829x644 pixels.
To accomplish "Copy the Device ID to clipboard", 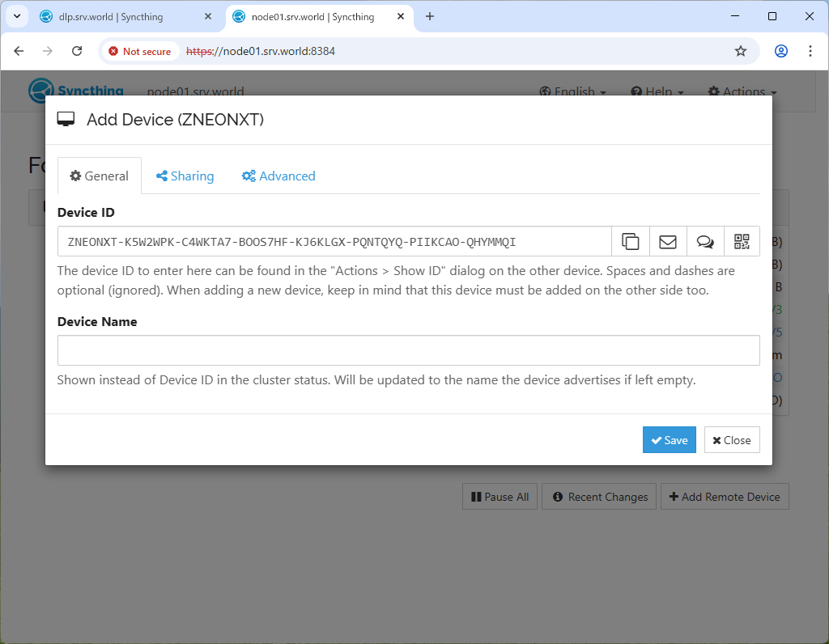I will [x=630, y=241].
